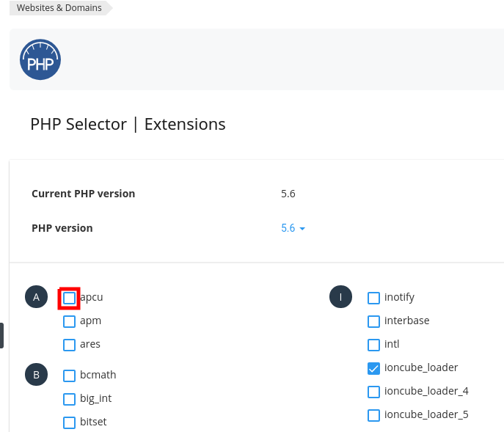Tick the ares extension checkbox
504x432 pixels.
pyautogui.click(x=69, y=345)
